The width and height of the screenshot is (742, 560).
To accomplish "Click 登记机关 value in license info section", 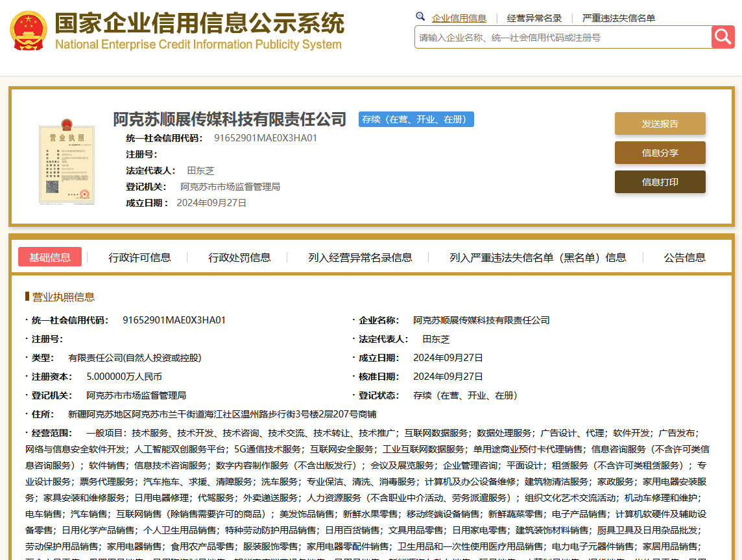I will click(x=136, y=395).
